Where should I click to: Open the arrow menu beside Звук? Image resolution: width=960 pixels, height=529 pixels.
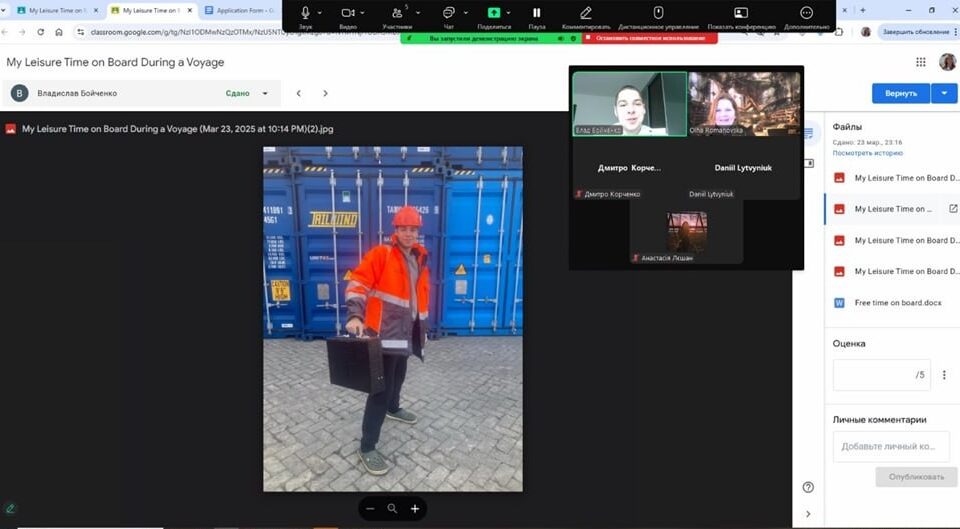click(320, 13)
